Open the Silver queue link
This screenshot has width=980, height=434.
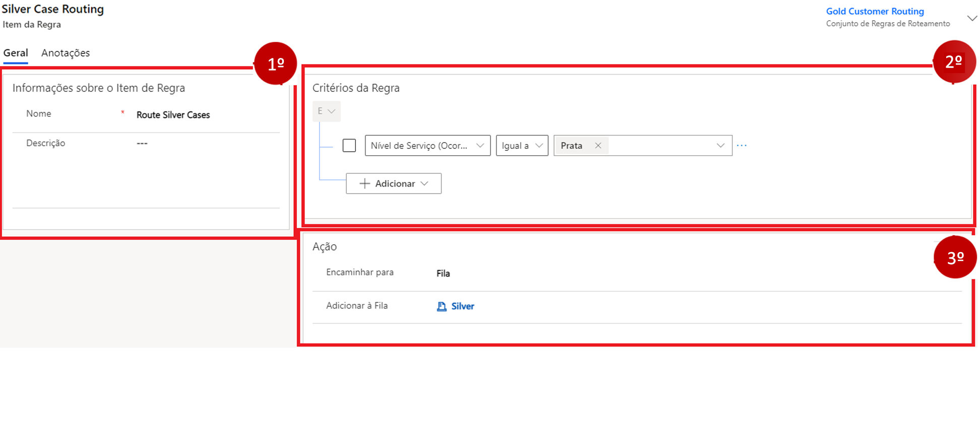(463, 306)
